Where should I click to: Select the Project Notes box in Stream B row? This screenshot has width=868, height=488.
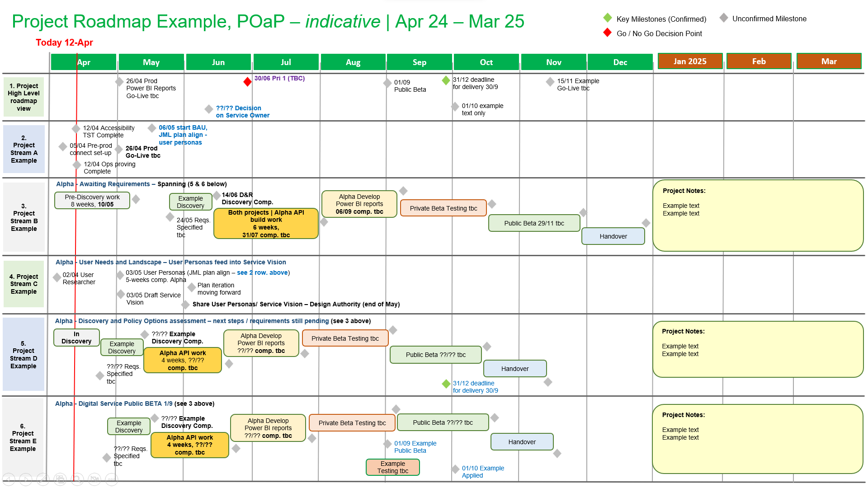click(757, 216)
